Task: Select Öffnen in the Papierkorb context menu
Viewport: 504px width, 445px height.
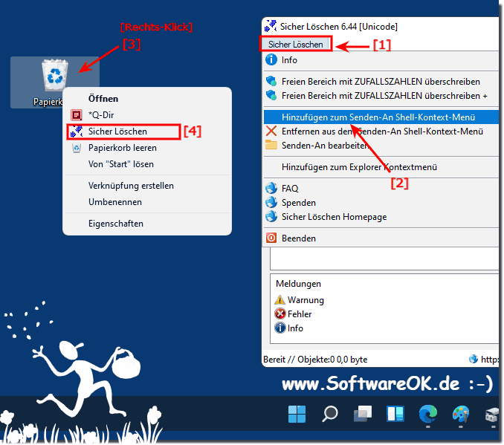Action: [x=147, y=98]
